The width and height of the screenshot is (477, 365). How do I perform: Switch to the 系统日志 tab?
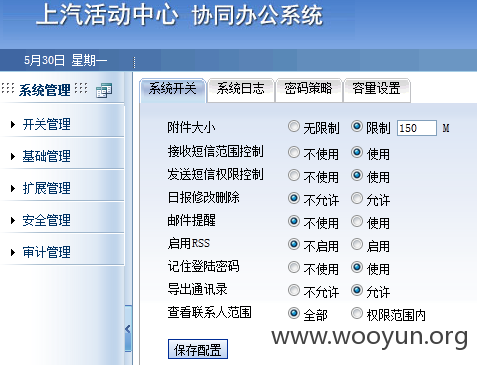pyautogui.click(x=240, y=90)
